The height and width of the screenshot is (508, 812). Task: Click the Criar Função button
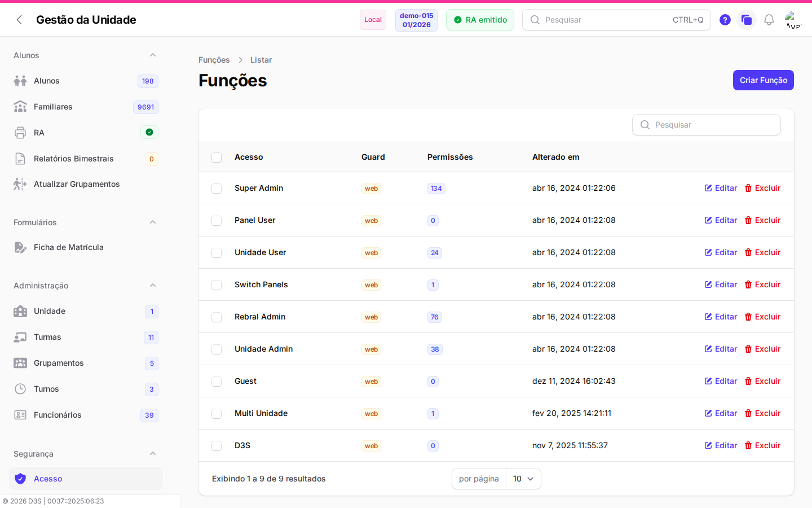764,80
